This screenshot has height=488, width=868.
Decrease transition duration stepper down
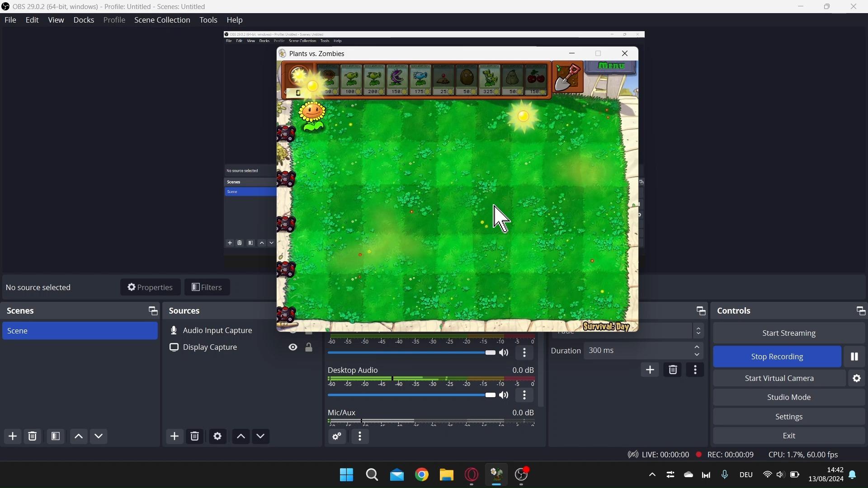pos(698,355)
